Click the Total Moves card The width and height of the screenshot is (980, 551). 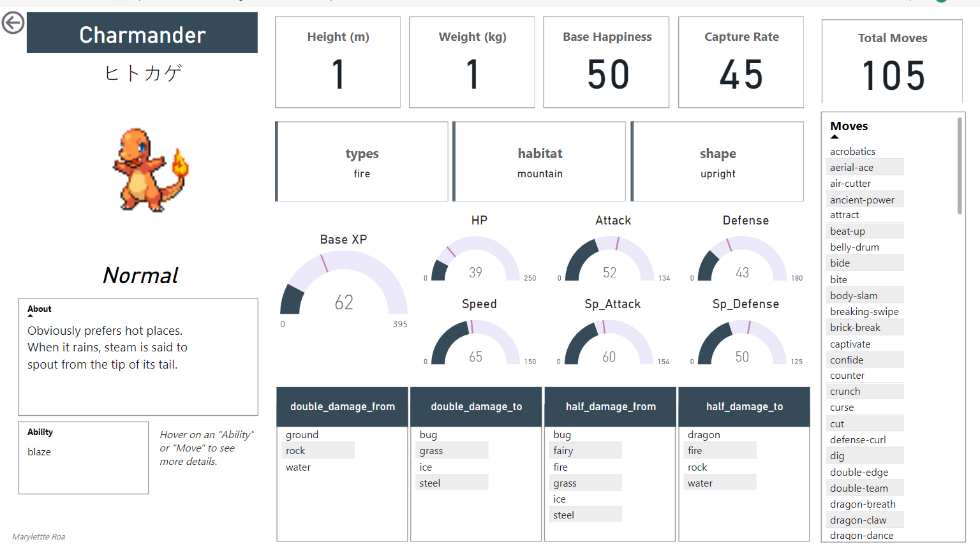pos(892,62)
